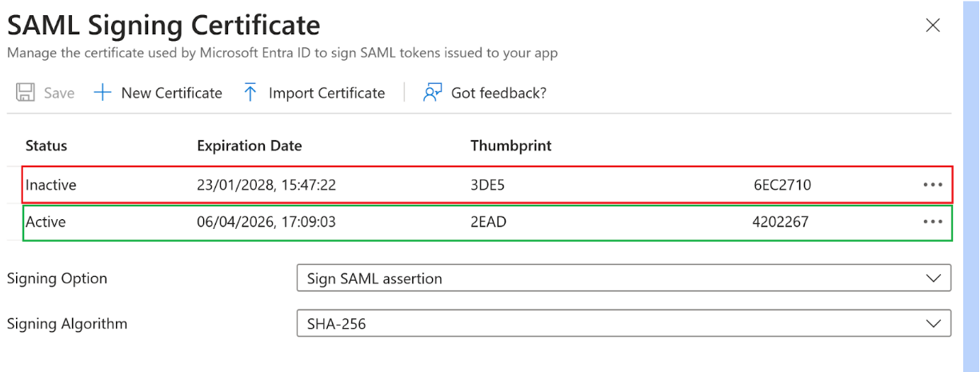Click the Thumbprint column header
This screenshot has height=372, width=980.
pos(510,146)
